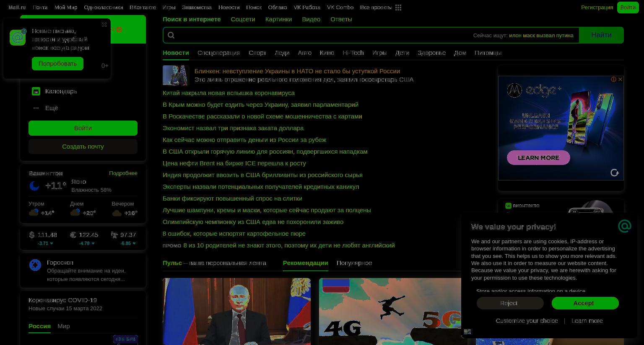The width and height of the screenshot is (644, 345).
Task: Open Подробнее weather details link
Action: (x=123, y=173)
